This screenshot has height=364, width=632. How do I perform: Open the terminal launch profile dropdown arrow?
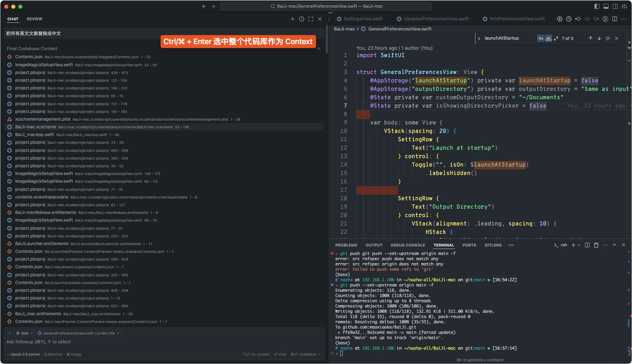579,245
